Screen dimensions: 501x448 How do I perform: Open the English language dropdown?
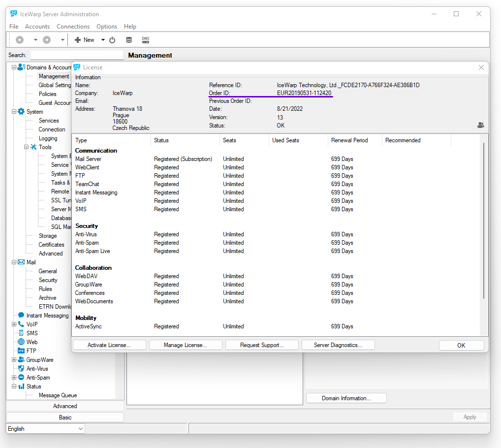(x=45, y=429)
